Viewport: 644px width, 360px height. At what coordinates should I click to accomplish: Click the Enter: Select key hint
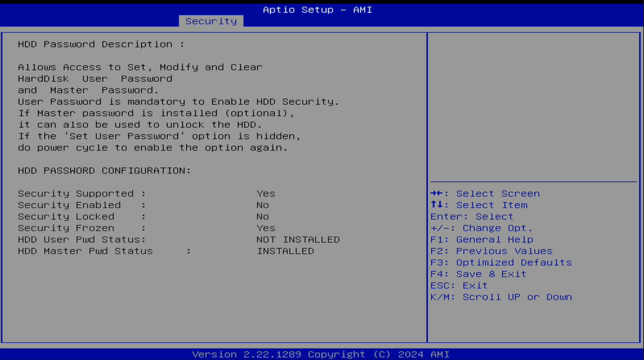tap(471, 217)
